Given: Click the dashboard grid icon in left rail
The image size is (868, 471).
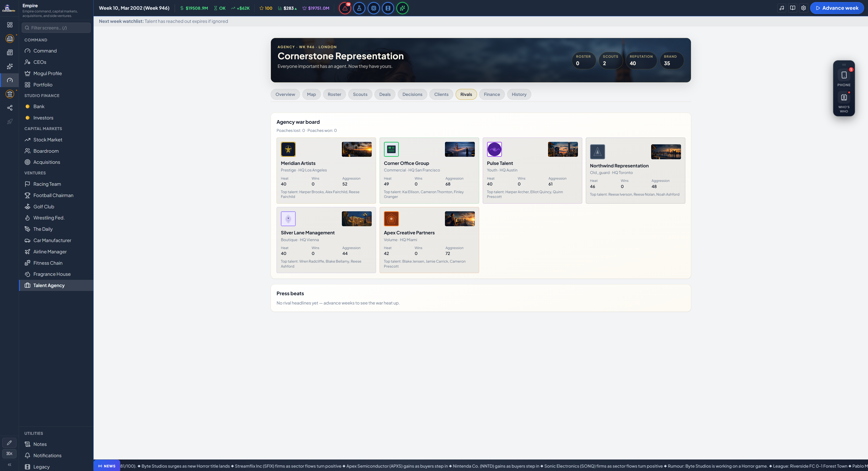Looking at the screenshot, I should [x=10, y=25].
